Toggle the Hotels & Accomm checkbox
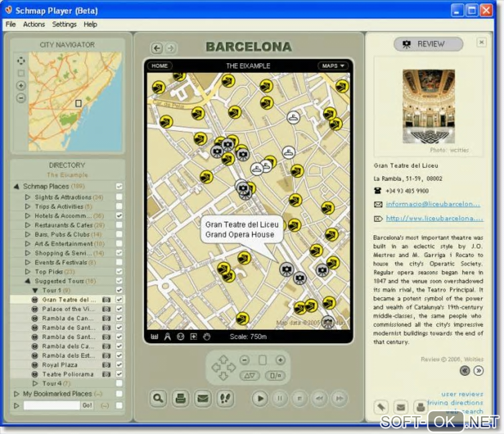Viewport: 504px width, 434px height. [x=119, y=216]
